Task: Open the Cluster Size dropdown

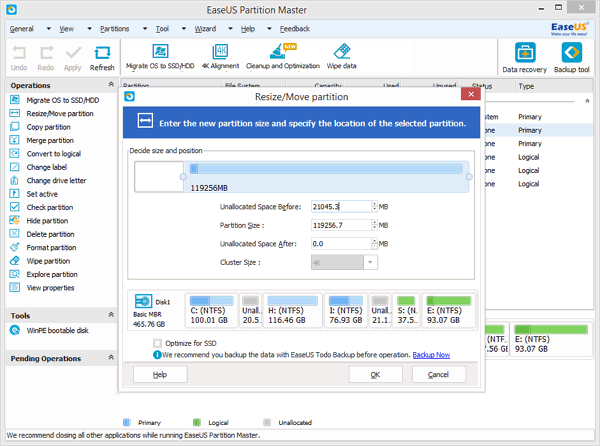Action: 370,262
